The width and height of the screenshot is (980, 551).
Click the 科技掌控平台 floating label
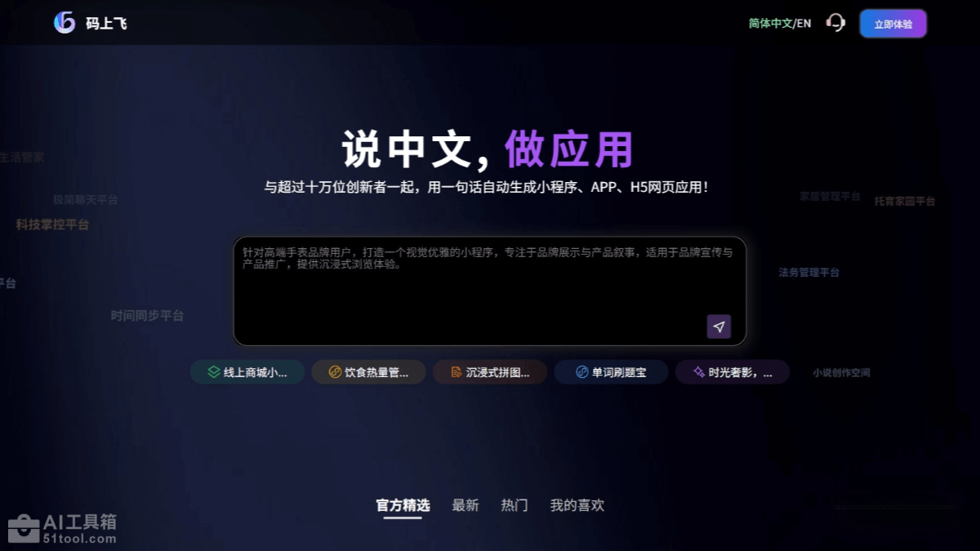click(52, 224)
